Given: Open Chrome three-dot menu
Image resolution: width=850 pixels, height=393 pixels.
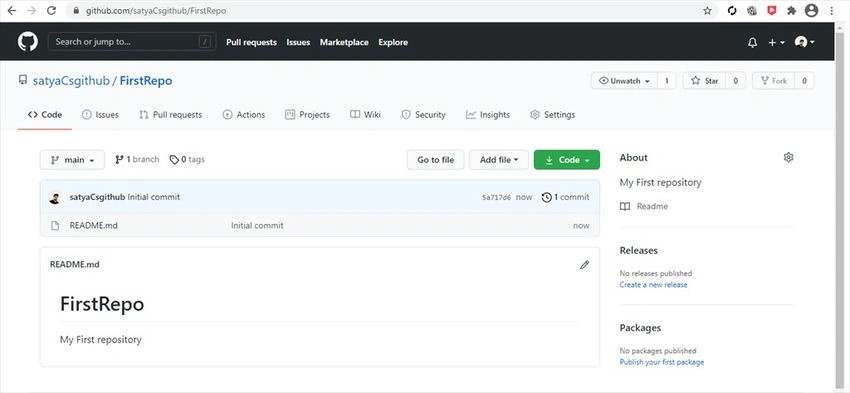Looking at the screenshot, I should (831, 10).
